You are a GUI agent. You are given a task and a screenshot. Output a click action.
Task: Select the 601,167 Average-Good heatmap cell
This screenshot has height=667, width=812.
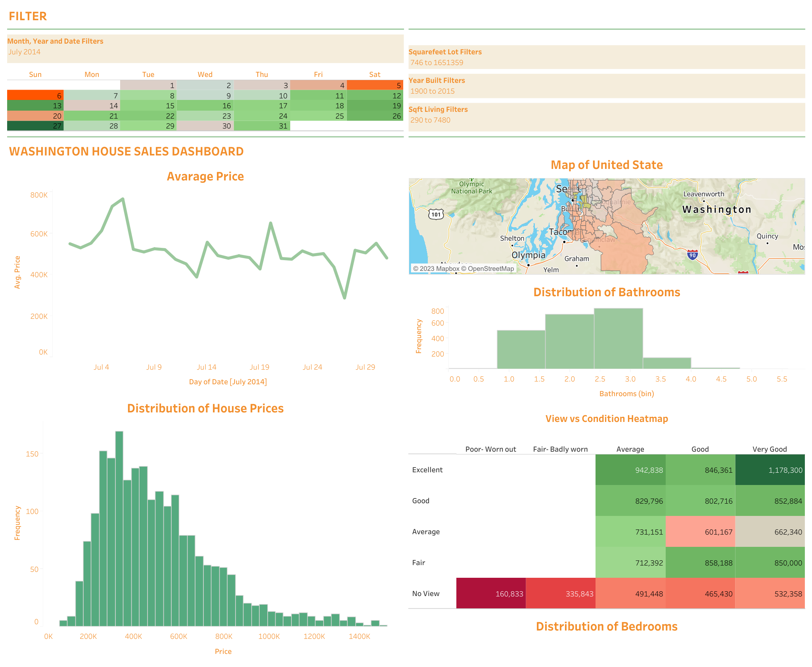pos(700,532)
